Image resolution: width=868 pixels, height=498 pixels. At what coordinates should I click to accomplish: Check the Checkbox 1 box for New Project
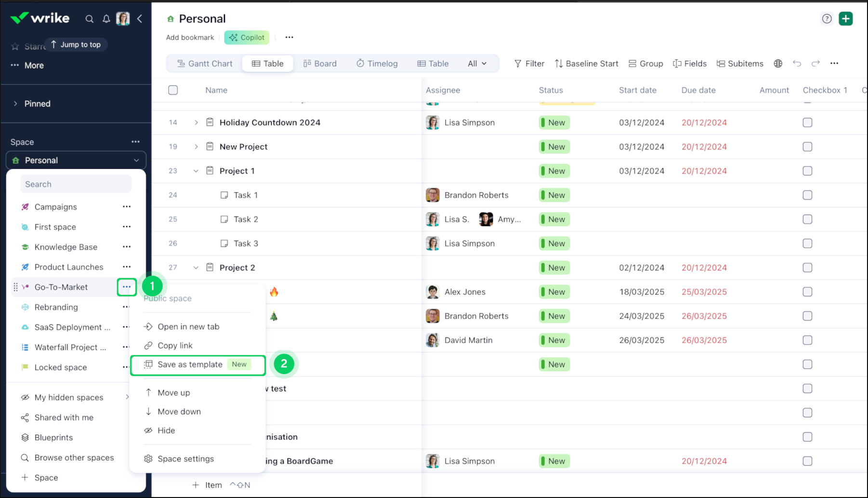pos(807,147)
